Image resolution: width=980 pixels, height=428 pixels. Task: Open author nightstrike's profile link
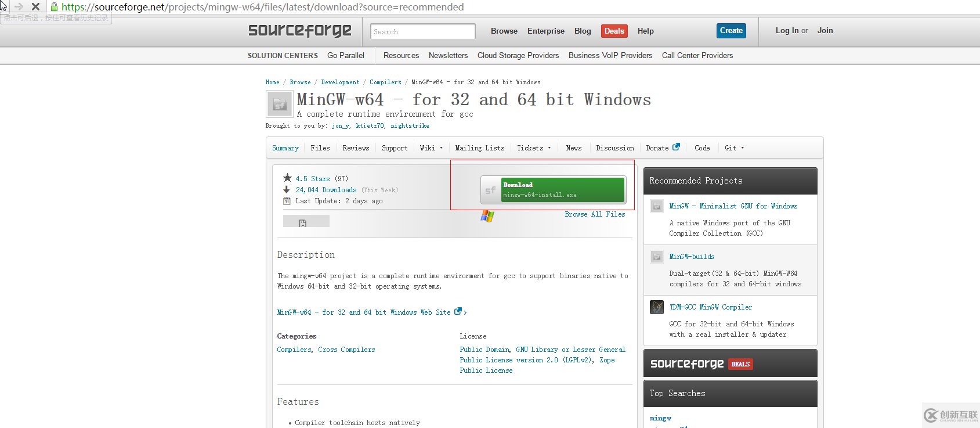click(410, 126)
